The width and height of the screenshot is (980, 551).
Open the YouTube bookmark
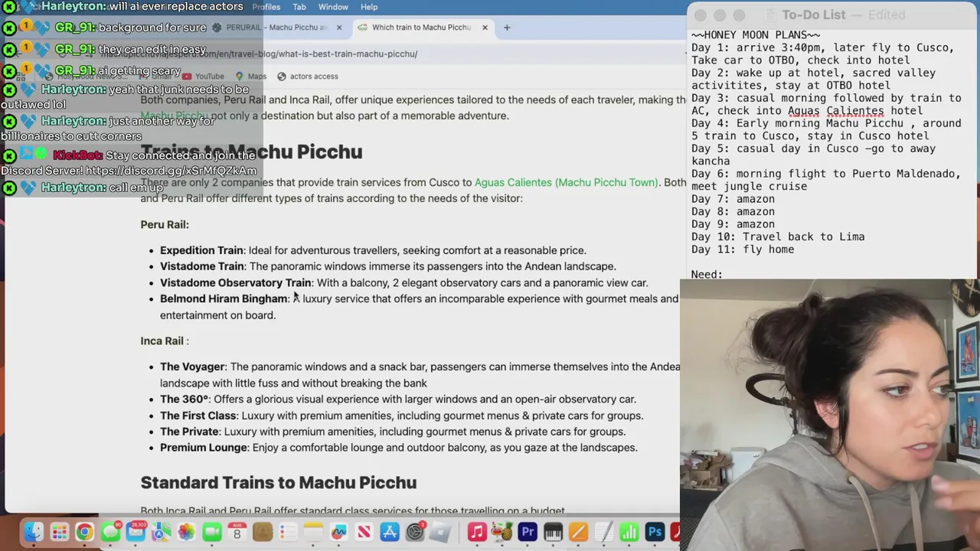click(x=204, y=77)
